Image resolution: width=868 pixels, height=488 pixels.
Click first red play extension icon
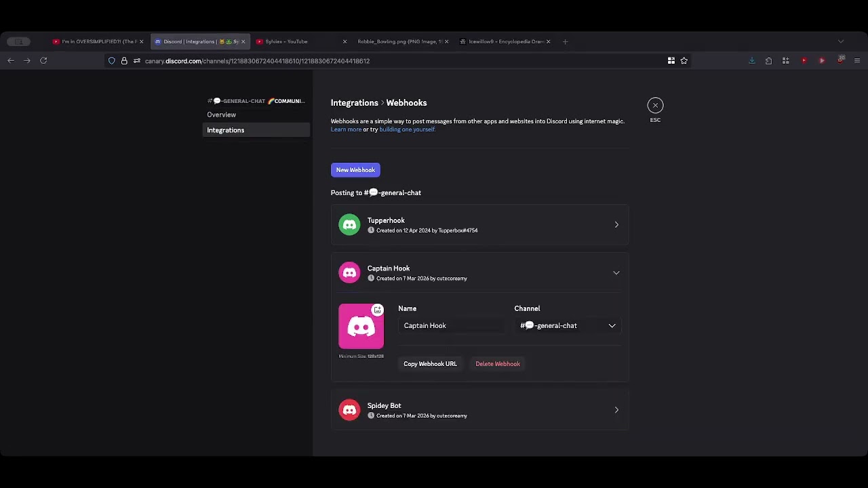pos(804,61)
